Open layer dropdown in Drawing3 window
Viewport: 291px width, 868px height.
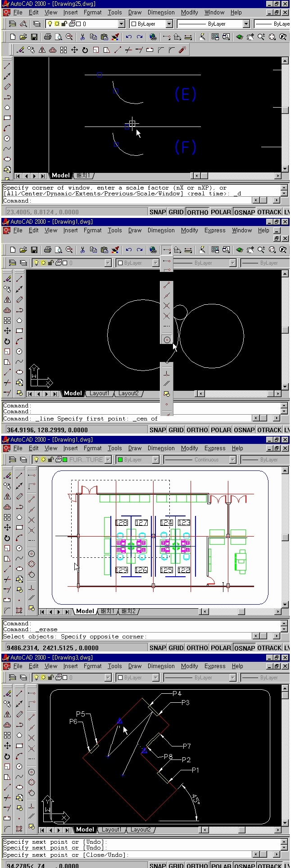(108, 678)
